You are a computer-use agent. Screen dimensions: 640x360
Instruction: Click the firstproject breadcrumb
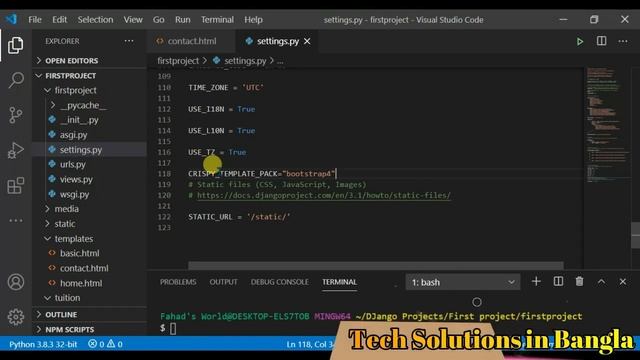[x=178, y=61]
